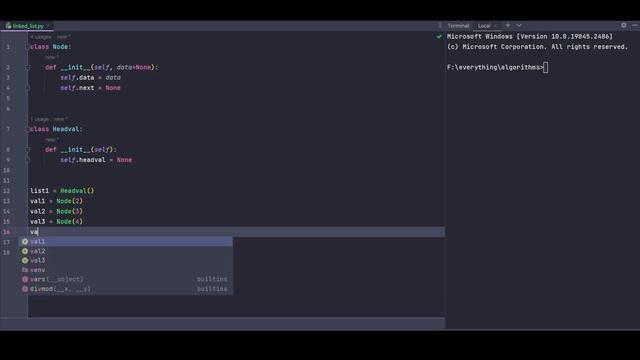Screen dimensions: 640x360
Task: Choose venv from the completion popup
Action: click(127, 270)
